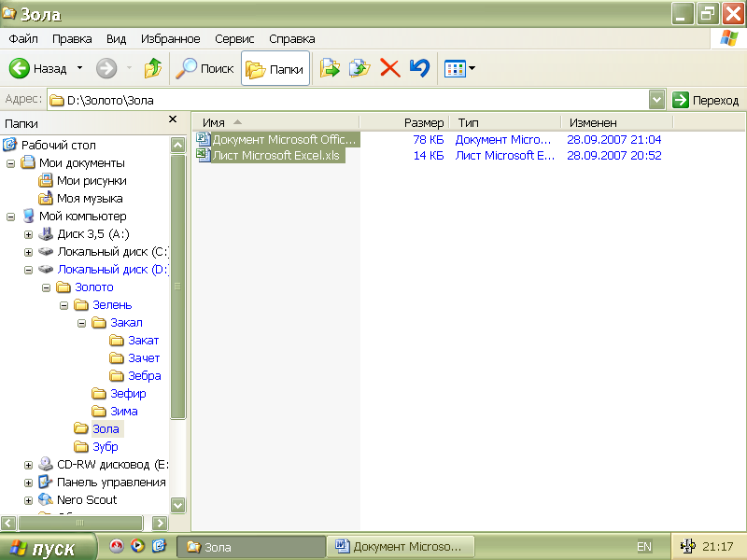
Task: Select the Зебра folder in tree
Action: click(x=144, y=376)
